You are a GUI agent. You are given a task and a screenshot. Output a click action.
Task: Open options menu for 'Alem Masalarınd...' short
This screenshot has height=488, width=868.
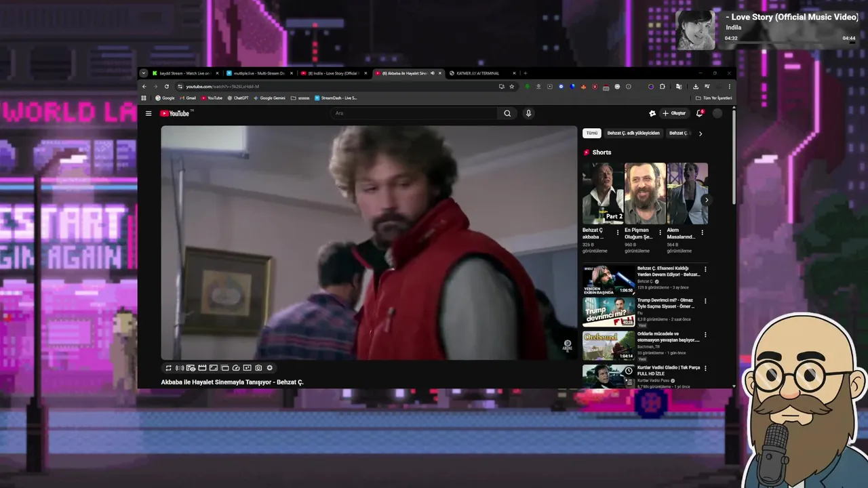click(x=702, y=232)
